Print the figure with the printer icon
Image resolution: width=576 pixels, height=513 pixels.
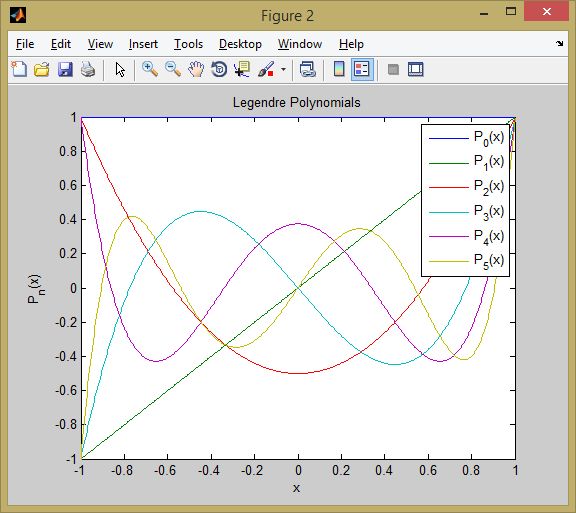pos(88,69)
